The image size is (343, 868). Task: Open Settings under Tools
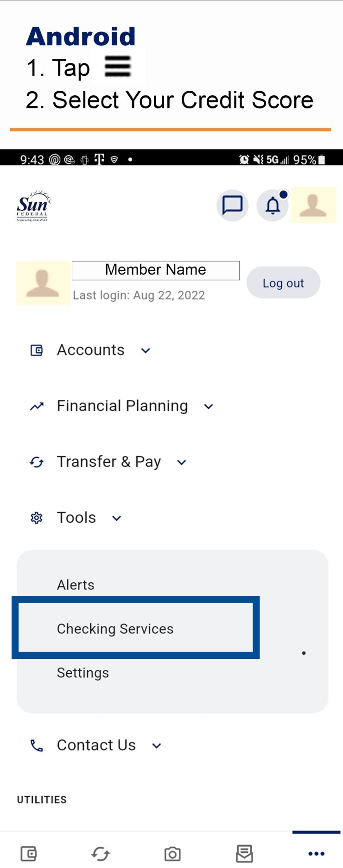83,673
